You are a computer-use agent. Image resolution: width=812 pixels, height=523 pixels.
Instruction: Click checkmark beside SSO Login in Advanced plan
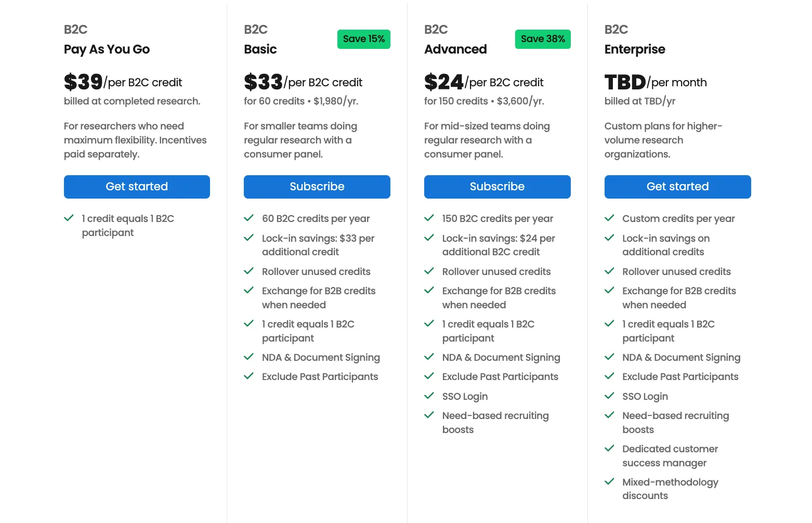[x=429, y=396]
